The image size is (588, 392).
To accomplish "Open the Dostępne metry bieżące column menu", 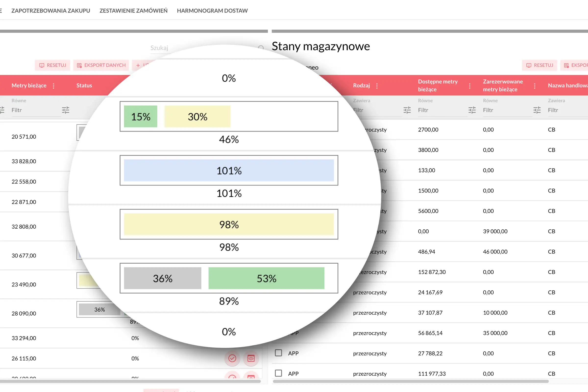I will click(470, 86).
